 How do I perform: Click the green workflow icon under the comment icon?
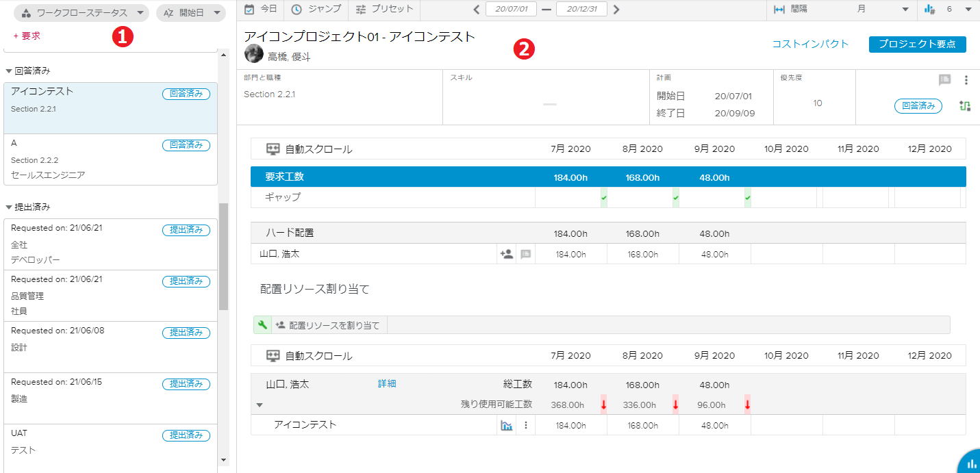[966, 106]
